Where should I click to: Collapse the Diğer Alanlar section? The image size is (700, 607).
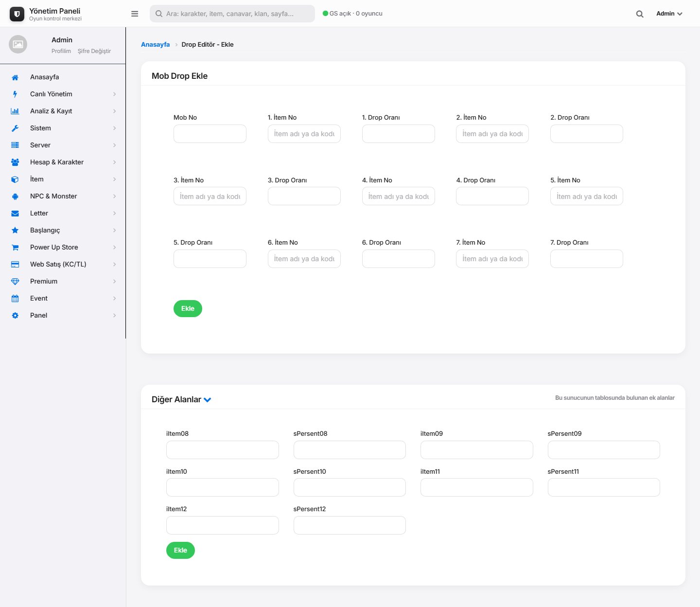tap(208, 400)
